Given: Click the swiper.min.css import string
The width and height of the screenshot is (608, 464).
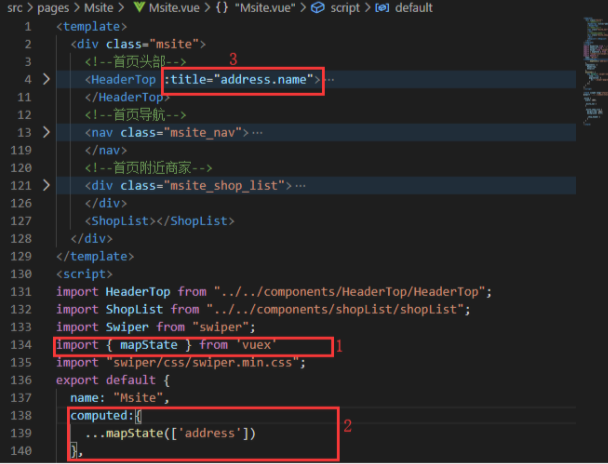Looking at the screenshot, I should point(202,362).
